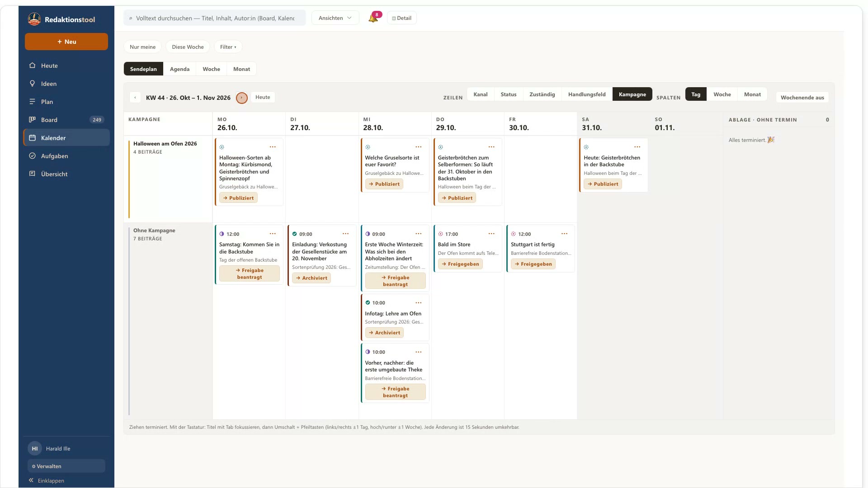Screen dimensions: 868x488
Task: Open Freigabe beantragt status on Samstag card
Action: (x=249, y=274)
